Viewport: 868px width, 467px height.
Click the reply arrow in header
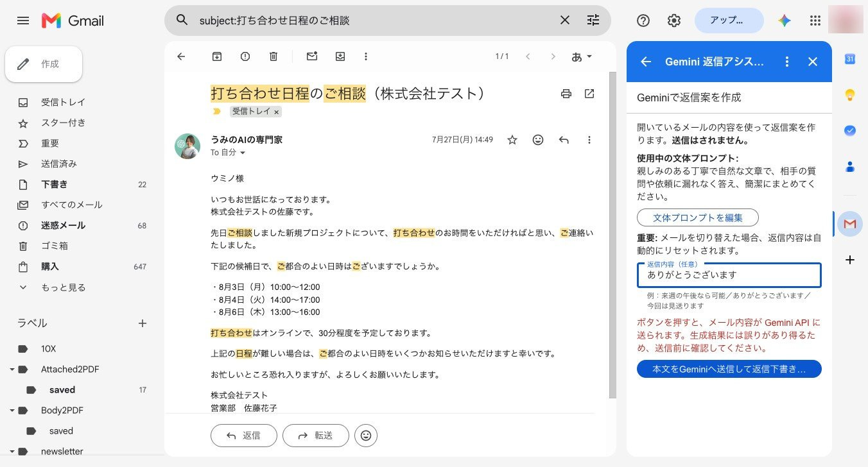pyautogui.click(x=564, y=140)
